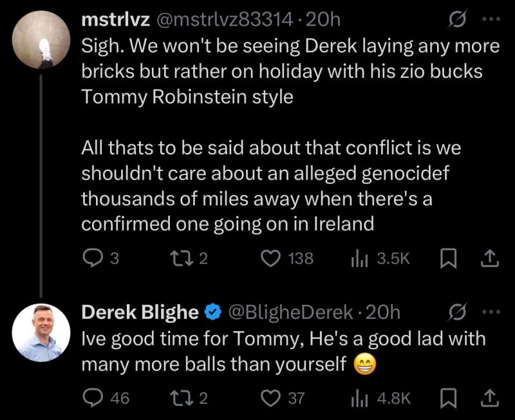Open Derek Blighe's profile avatar
This screenshot has height=420, width=515.
coord(42,332)
